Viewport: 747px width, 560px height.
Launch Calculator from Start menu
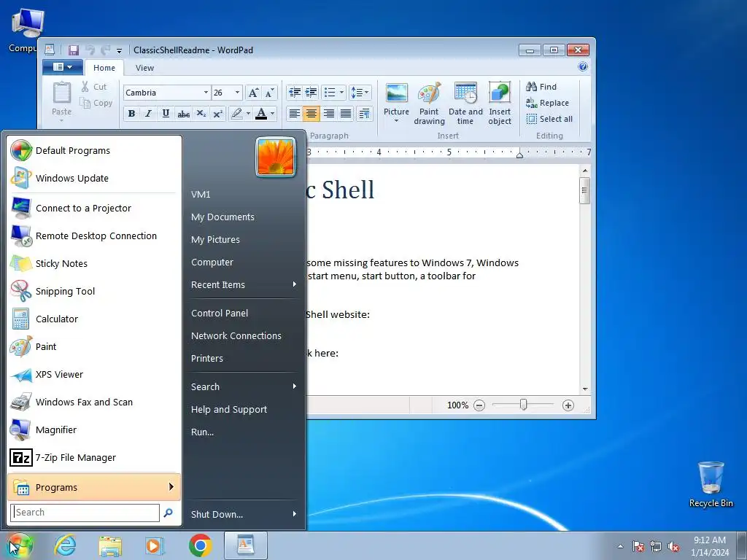pyautogui.click(x=94, y=319)
